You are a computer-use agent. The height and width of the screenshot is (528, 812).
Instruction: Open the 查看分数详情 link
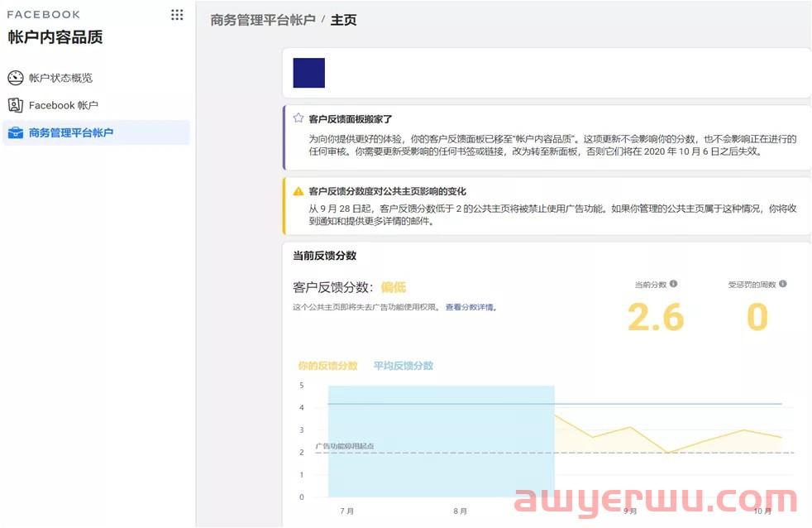470,307
